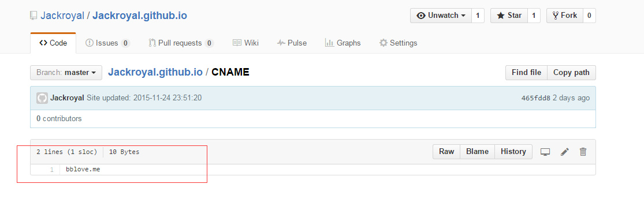The width and height of the screenshot is (644, 210).
Task: Open commit author Jackroyal link
Action: (68, 98)
